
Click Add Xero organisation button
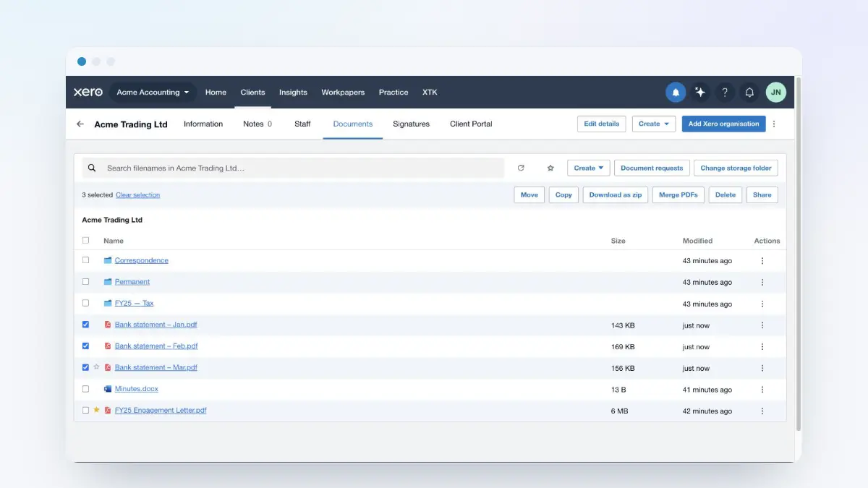pos(724,124)
